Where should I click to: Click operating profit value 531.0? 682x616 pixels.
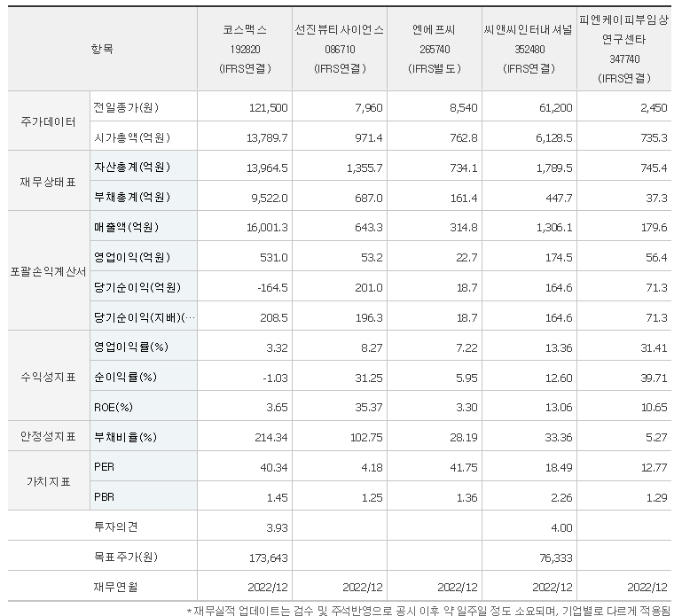click(273, 258)
